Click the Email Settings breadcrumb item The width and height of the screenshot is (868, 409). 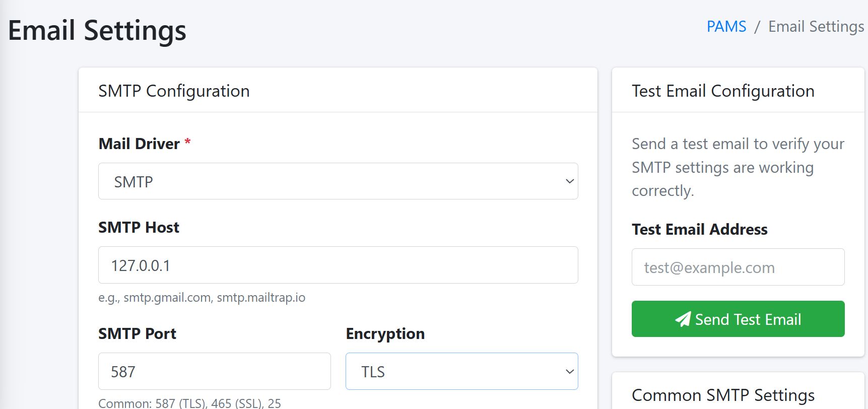pos(816,27)
